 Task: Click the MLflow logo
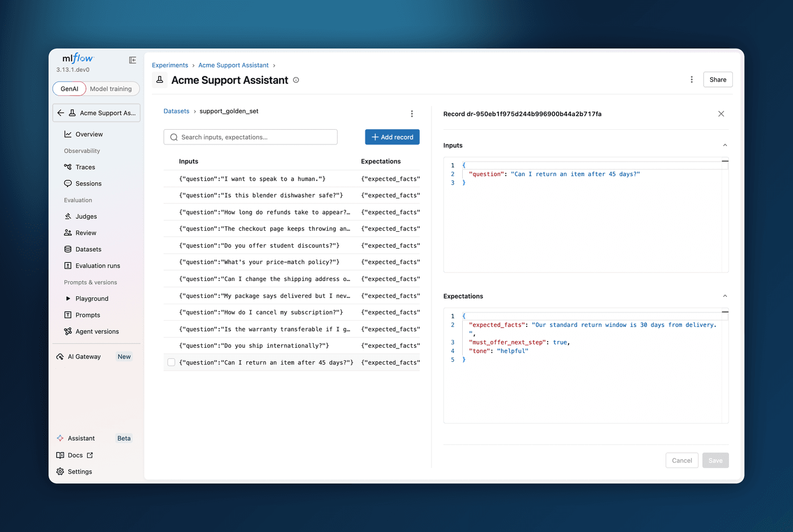pyautogui.click(x=78, y=58)
